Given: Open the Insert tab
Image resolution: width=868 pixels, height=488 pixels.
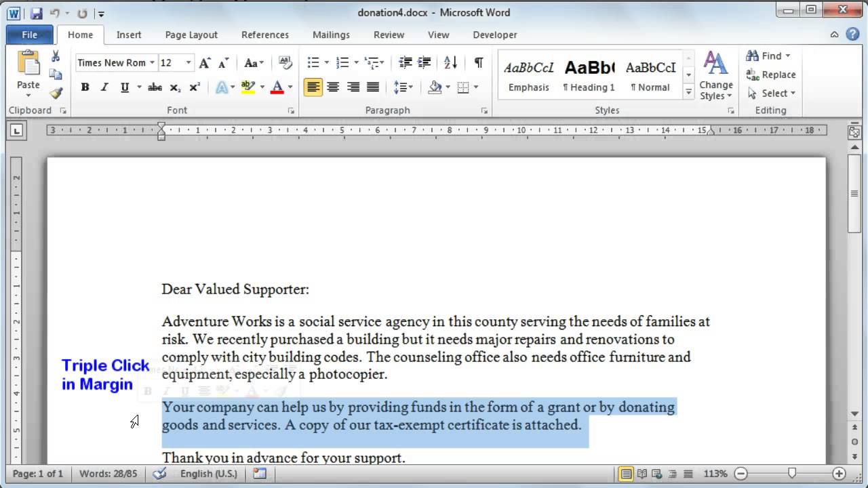Looking at the screenshot, I should [x=129, y=35].
